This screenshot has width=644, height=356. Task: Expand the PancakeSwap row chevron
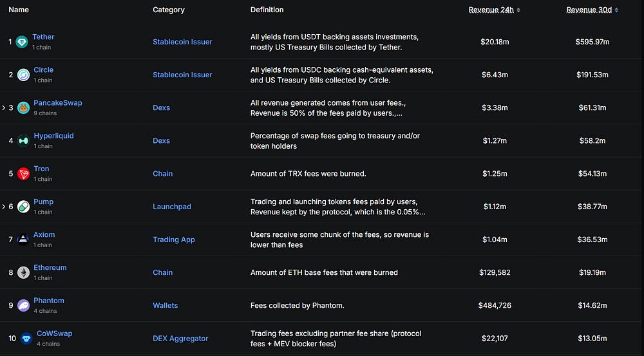pos(4,108)
